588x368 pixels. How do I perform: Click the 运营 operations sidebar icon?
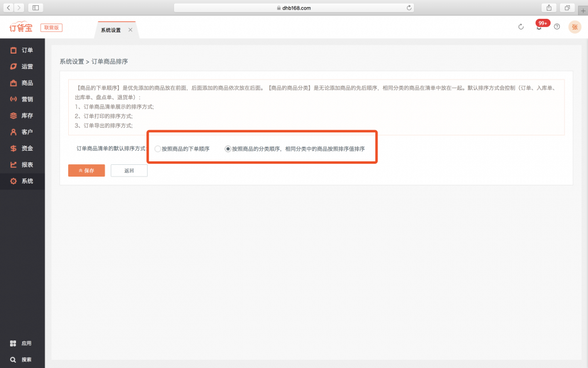14,67
